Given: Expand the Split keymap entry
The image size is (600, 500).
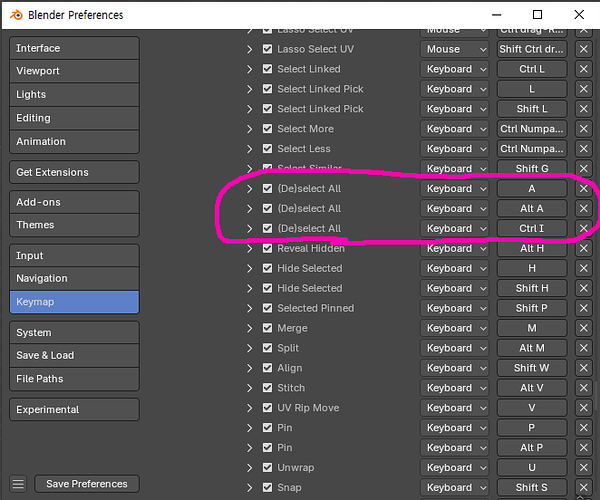Looking at the screenshot, I should point(249,348).
